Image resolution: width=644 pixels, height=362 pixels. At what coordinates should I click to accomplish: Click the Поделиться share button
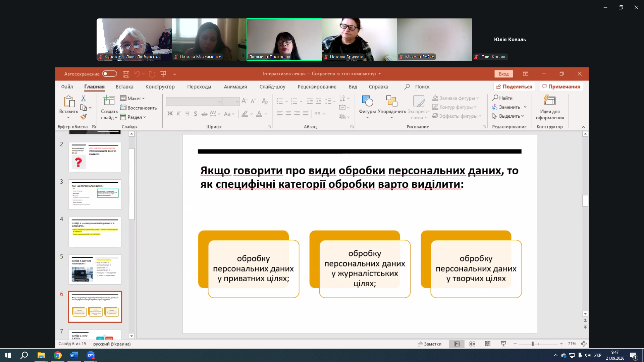tap(514, 87)
